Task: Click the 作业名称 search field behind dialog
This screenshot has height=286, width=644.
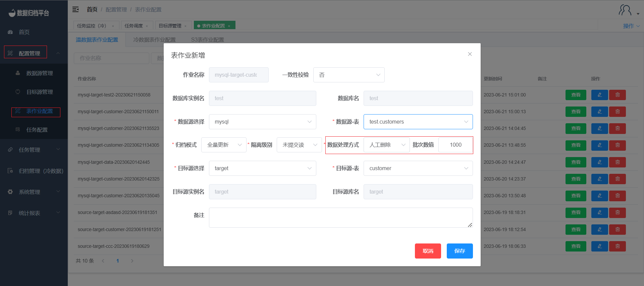Action: point(111,58)
